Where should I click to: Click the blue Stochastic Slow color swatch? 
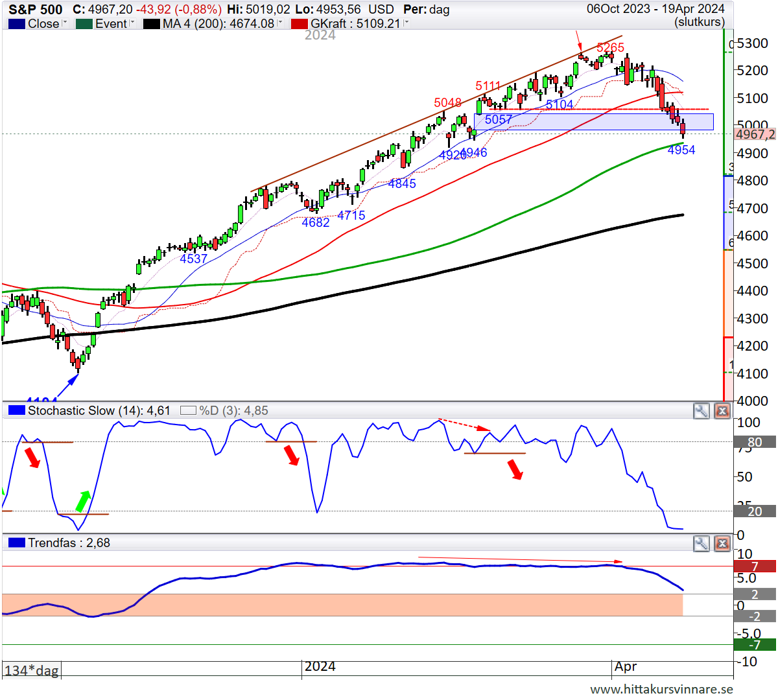click(x=17, y=410)
